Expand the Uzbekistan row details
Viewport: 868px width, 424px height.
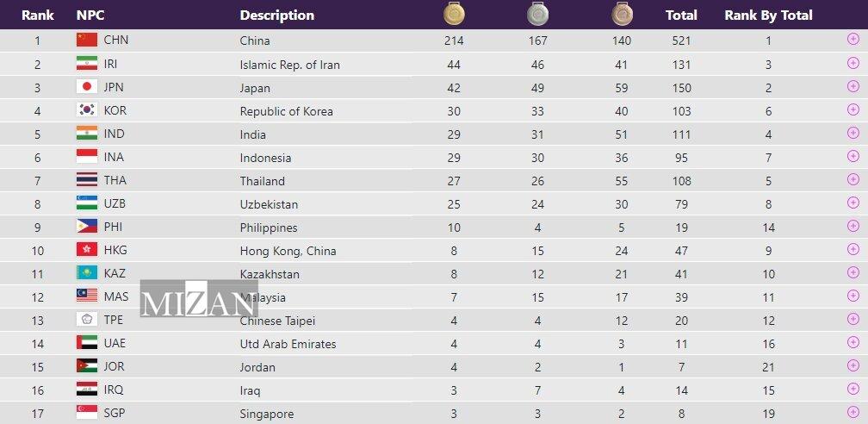852,203
